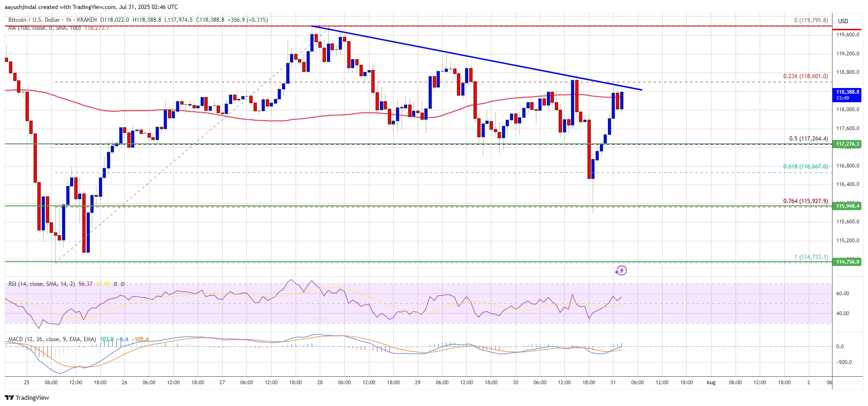Open the USD currency selector
This screenshot has width=868, height=406.
843,21
